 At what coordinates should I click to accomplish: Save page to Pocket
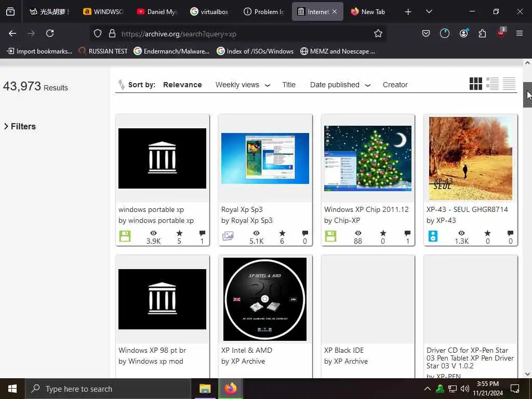pyautogui.click(x=426, y=33)
